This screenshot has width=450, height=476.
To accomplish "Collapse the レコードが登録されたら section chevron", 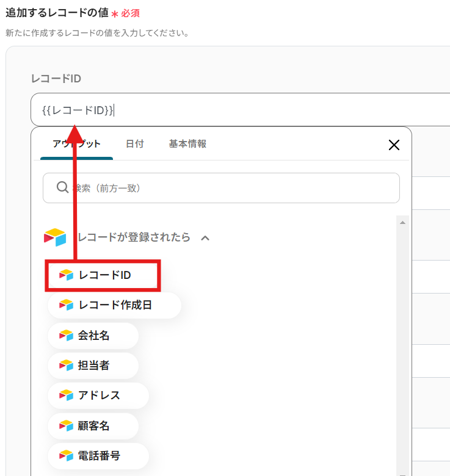I will 205,238.
